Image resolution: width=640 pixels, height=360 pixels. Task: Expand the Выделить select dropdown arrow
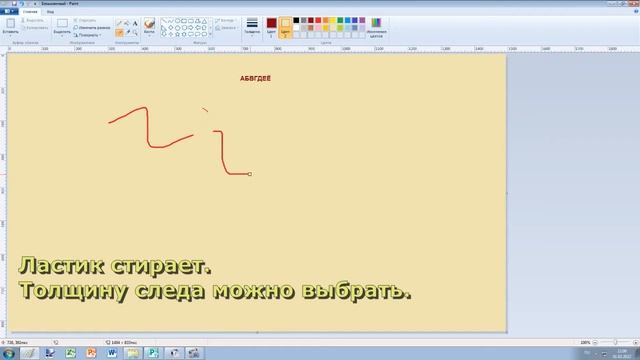click(x=62, y=36)
